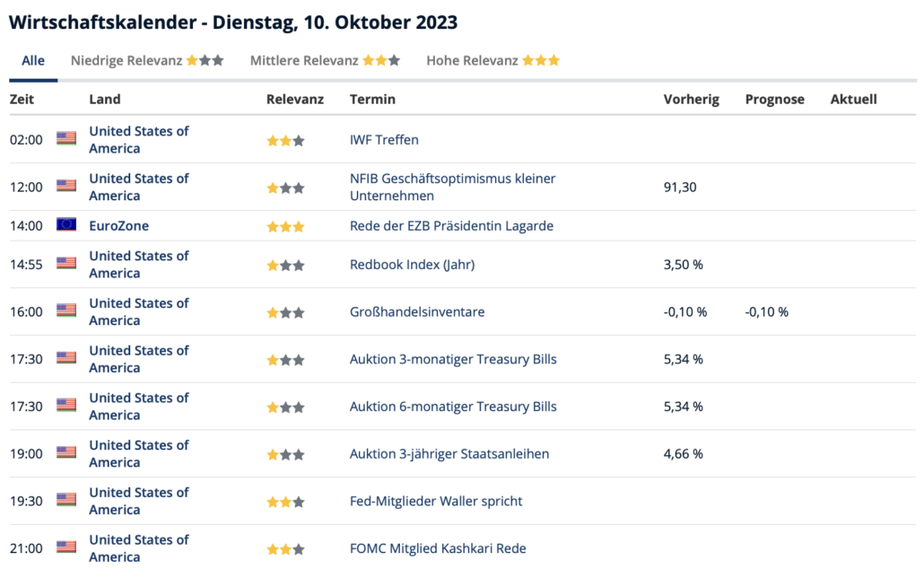Click the Termin column header
This screenshot has width=924, height=569.
click(x=372, y=99)
